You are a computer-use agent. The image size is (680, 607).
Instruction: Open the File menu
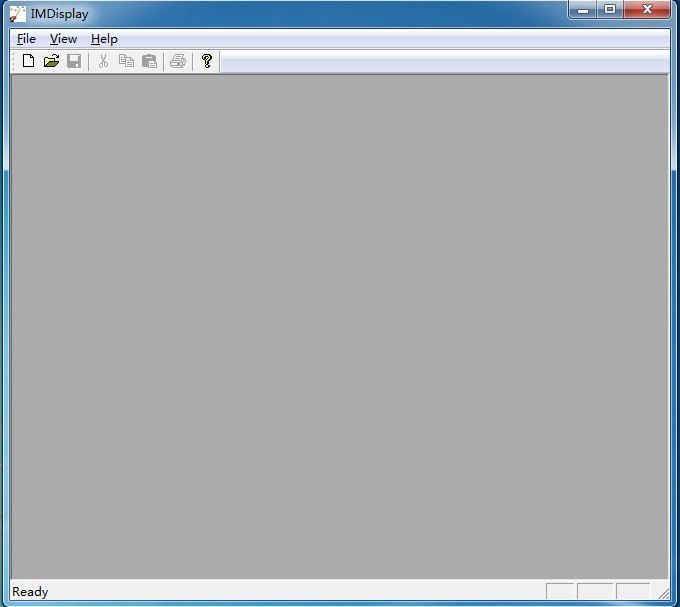(x=26, y=39)
